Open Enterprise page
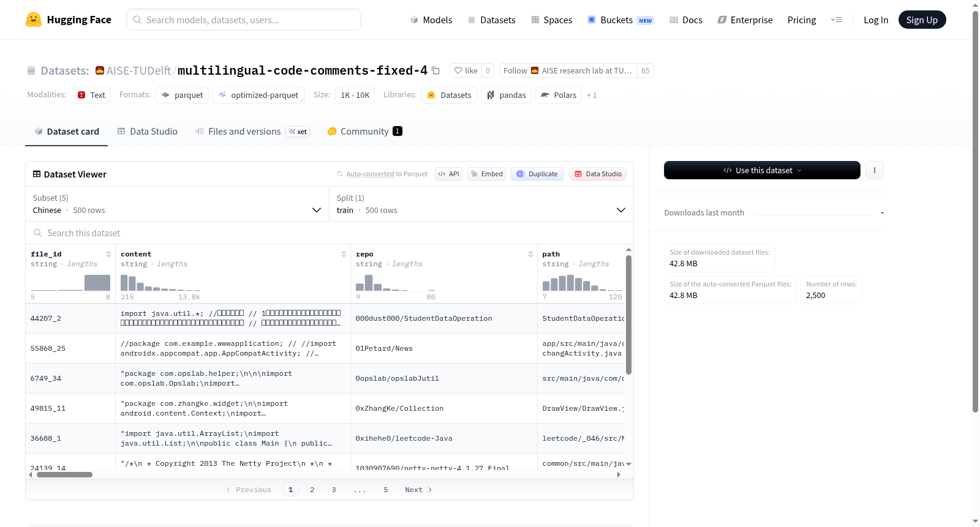The height and width of the screenshot is (527, 980). point(745,20)
